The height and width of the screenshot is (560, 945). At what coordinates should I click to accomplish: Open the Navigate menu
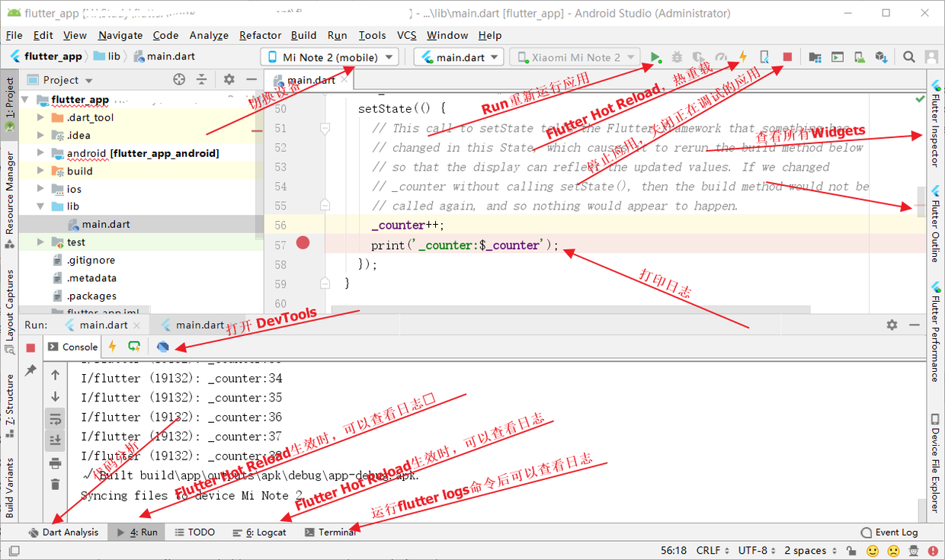120,35
